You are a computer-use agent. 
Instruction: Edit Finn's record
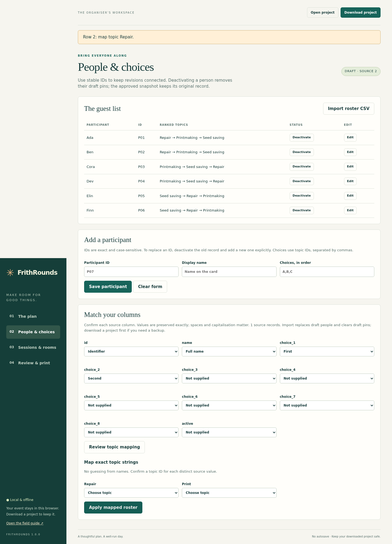click(350, 210)
